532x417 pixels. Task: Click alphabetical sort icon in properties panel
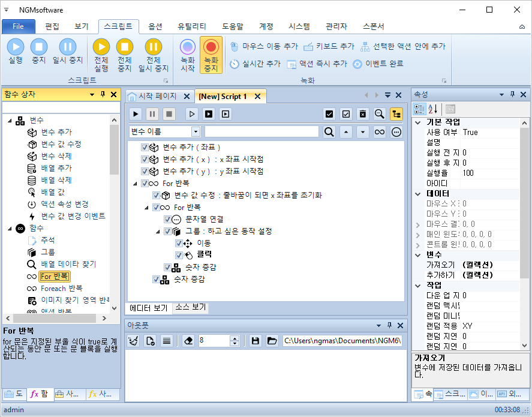[432, 109]
